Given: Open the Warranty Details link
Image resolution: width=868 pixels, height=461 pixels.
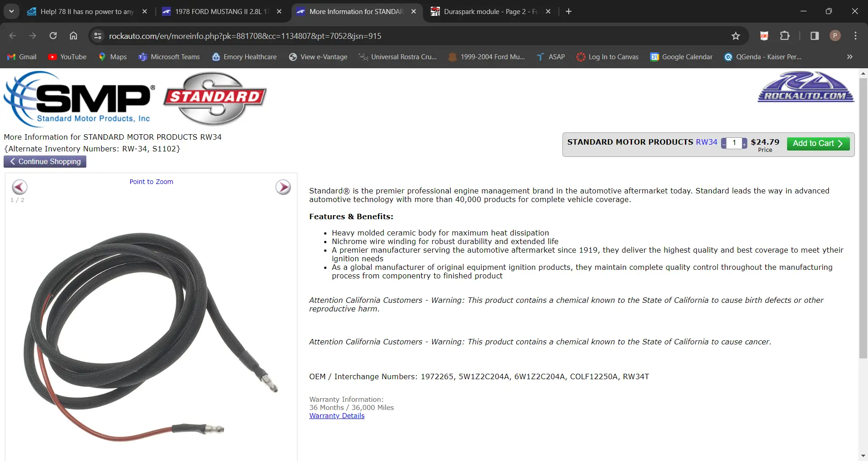Looking at the screenshot, I should (337, 416).
